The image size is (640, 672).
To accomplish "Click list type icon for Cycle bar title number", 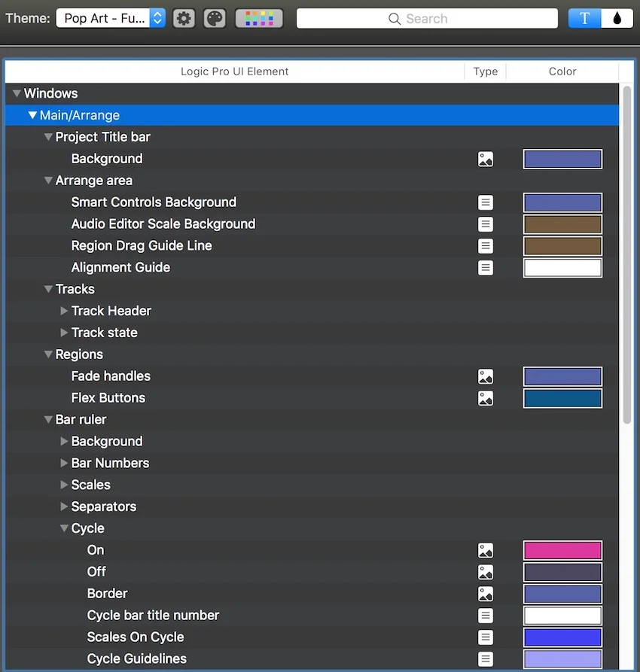I will pyautogui.click(x=485, y=616).
